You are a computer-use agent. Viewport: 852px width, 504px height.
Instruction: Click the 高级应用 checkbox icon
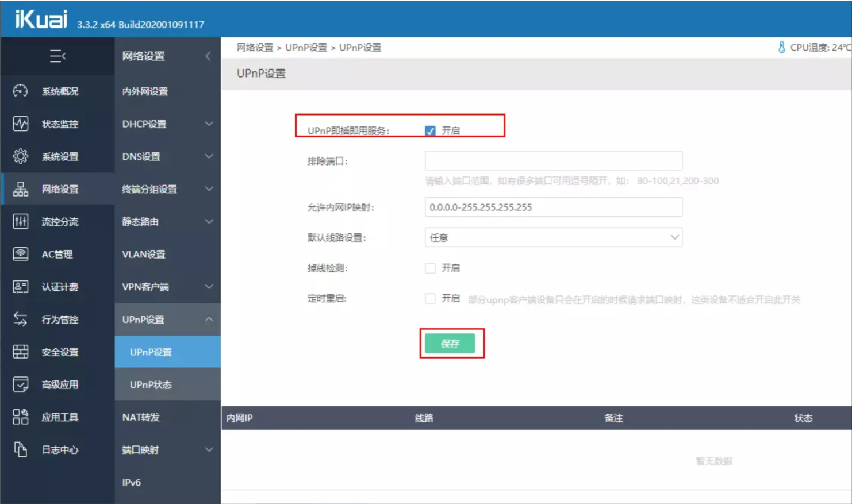(x=21, y=384)
